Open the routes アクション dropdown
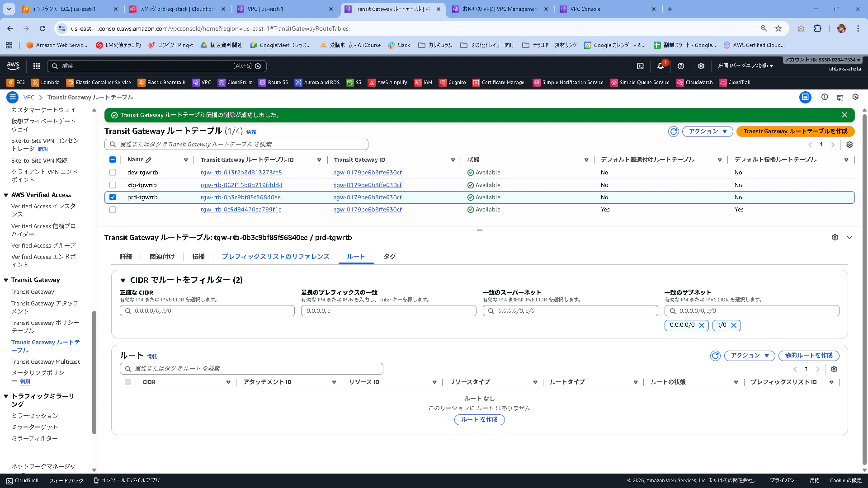 [x=750, y=356]
